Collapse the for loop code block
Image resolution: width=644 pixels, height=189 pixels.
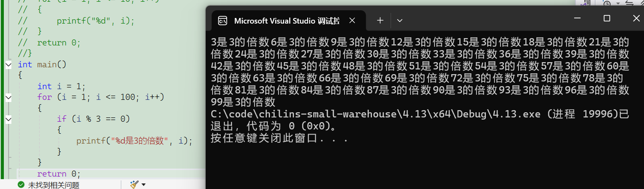pyautogui.click(x=9, y=97)
